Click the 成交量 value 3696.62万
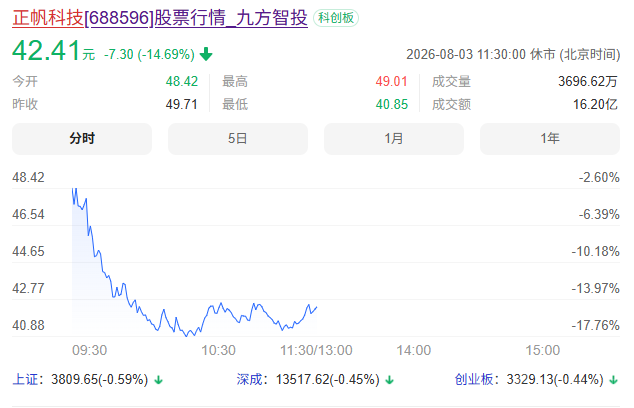 click(x=588, y=82)
